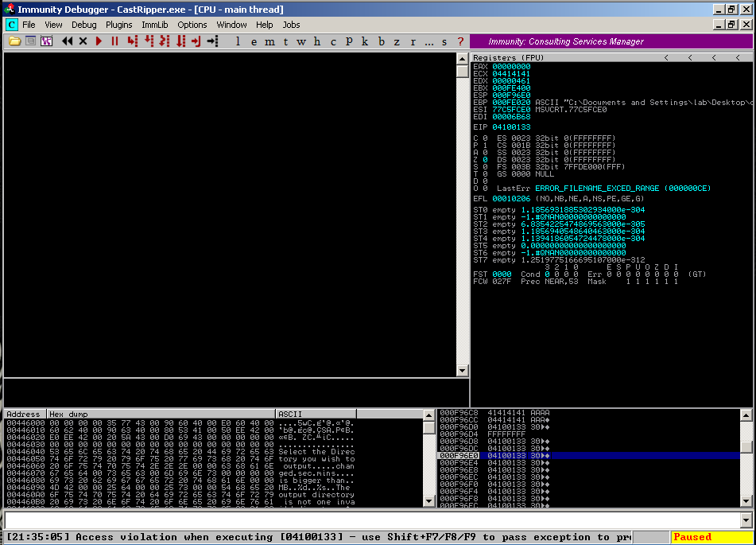The width and height of the screenshot is (756, 545).
Task: Click the ERROR_FILENAME_EXCED_RANGE LastErr value
Action: (x=622, y=189)
